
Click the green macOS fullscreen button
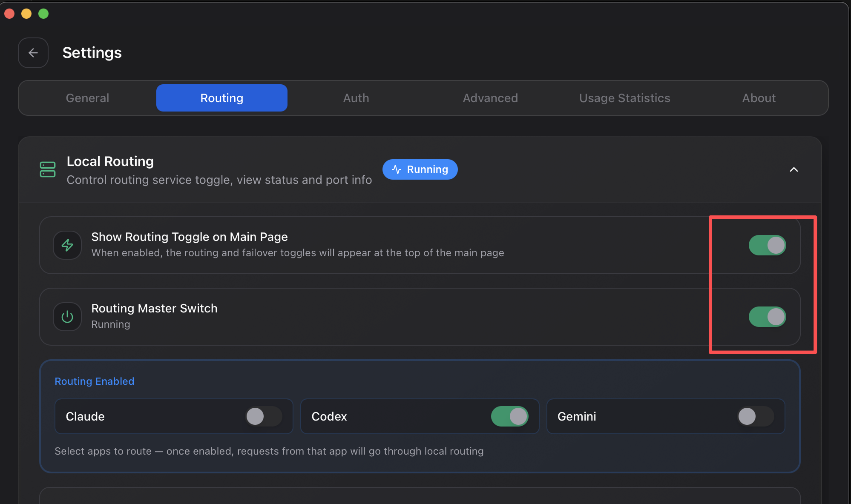43,14
